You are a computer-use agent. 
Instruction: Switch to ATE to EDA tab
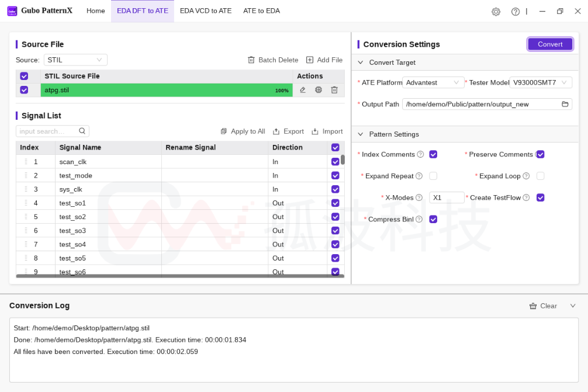pos(261,11)
